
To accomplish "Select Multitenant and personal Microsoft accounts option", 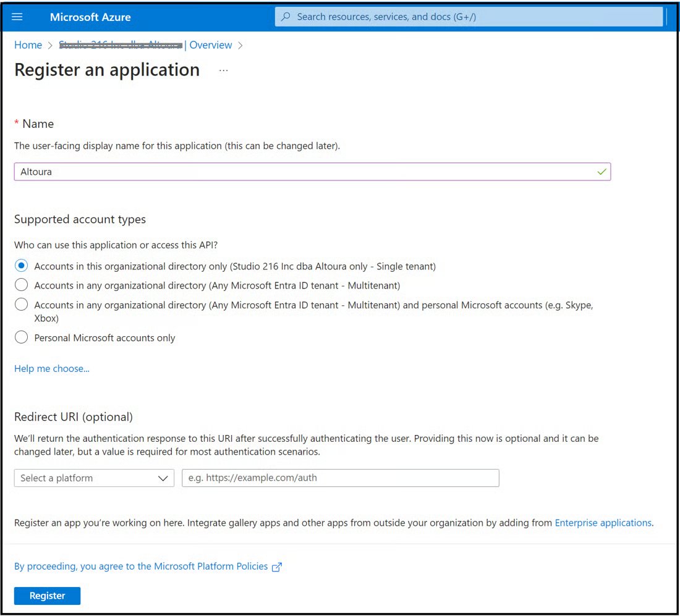I will coord(21,305).
